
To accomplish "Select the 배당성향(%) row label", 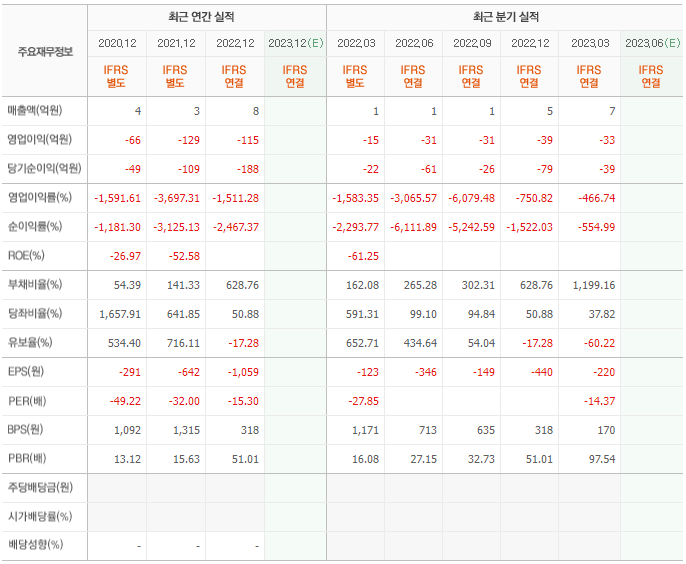I will coord(35,545).
